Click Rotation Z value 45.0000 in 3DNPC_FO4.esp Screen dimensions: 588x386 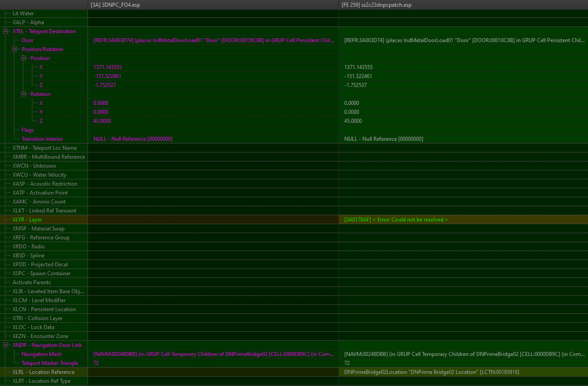click(x=102, y=121)
